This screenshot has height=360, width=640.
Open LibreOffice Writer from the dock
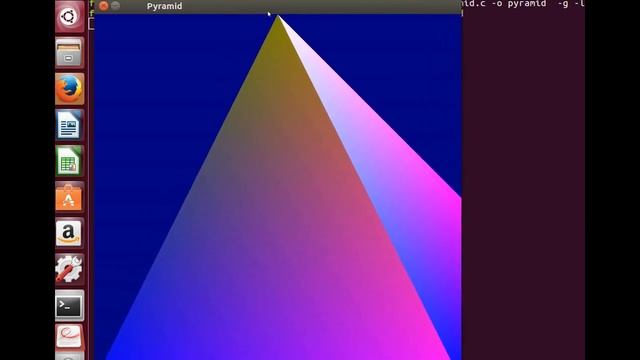[69, 125]
